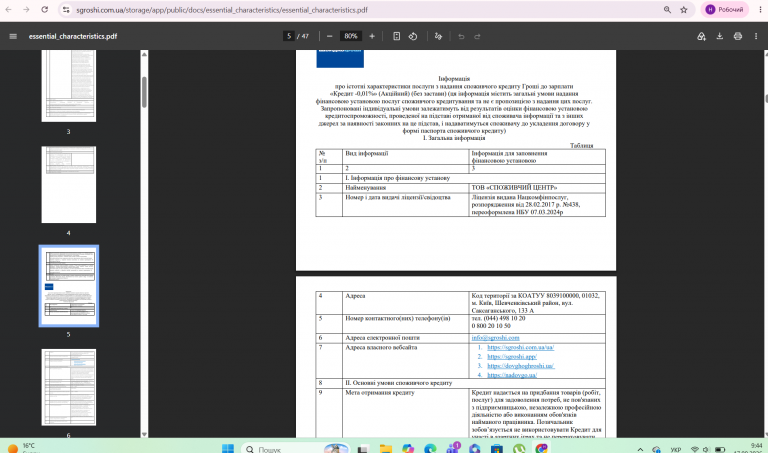Open the browser zoom magnifier icon

(x=667, y=10)
